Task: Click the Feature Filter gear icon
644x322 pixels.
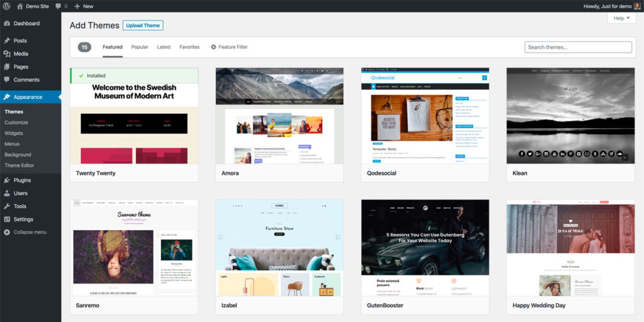Action: pos(214,47)
